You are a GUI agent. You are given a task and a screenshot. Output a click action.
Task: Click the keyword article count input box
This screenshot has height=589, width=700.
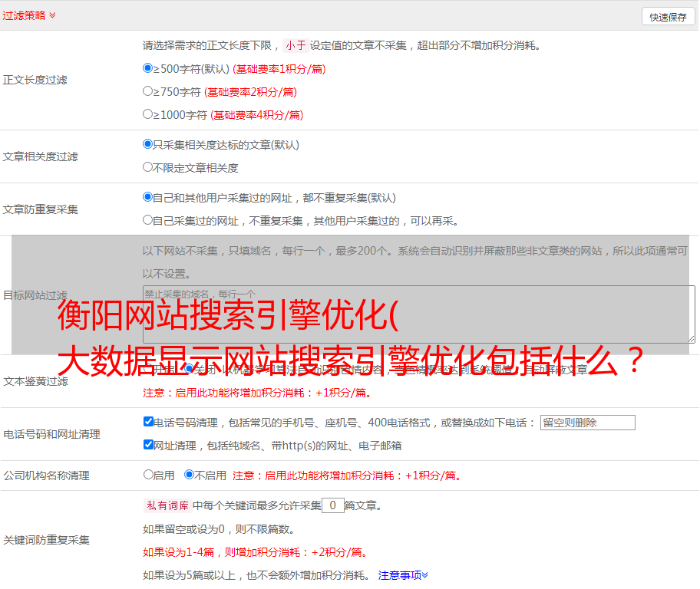click(332, 505)
